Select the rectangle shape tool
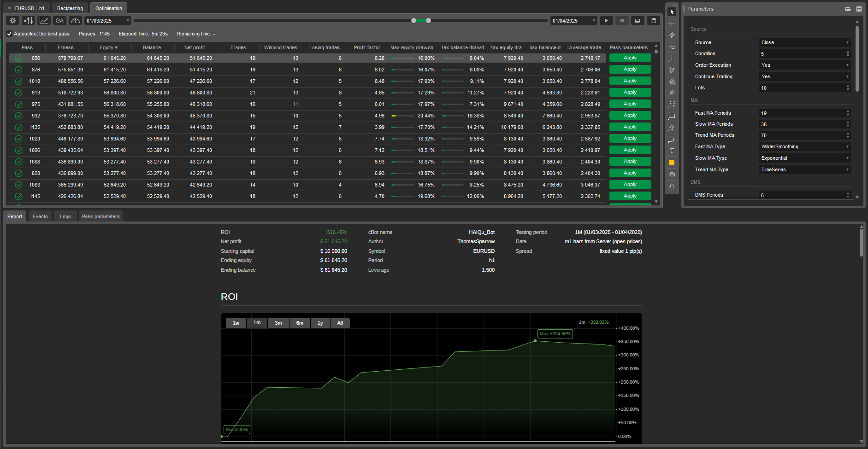The width and height of the screenshot is (868, 449). [x=672, y=116]
